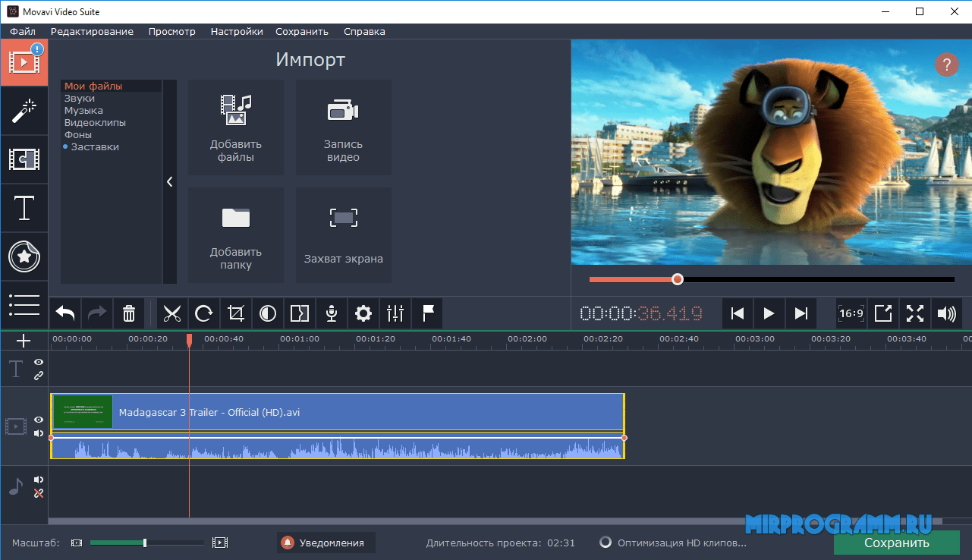Open Color adjustments half-circle icon
The image size is (972, 560).
(268, 313)
